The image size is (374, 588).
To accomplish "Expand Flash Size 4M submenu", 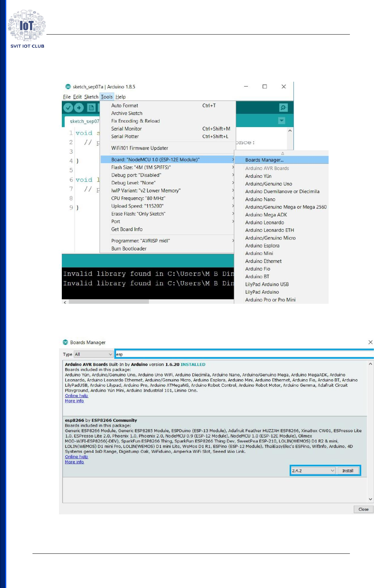I will [168, 167].
